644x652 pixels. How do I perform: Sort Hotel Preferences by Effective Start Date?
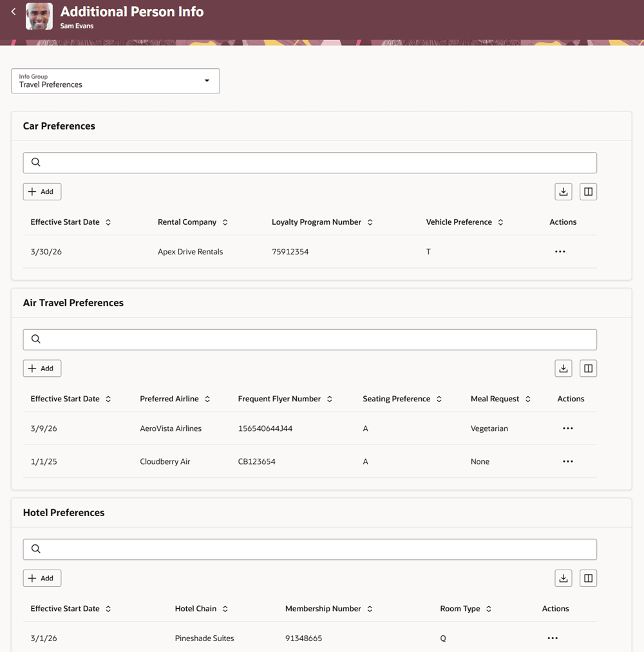(x=108, y=609)
